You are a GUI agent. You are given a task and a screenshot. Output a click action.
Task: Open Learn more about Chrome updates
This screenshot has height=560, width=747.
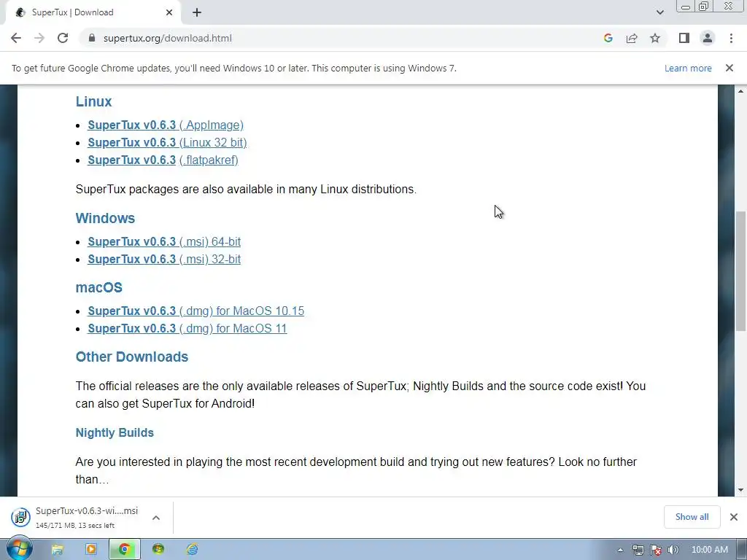click(688, 68)
